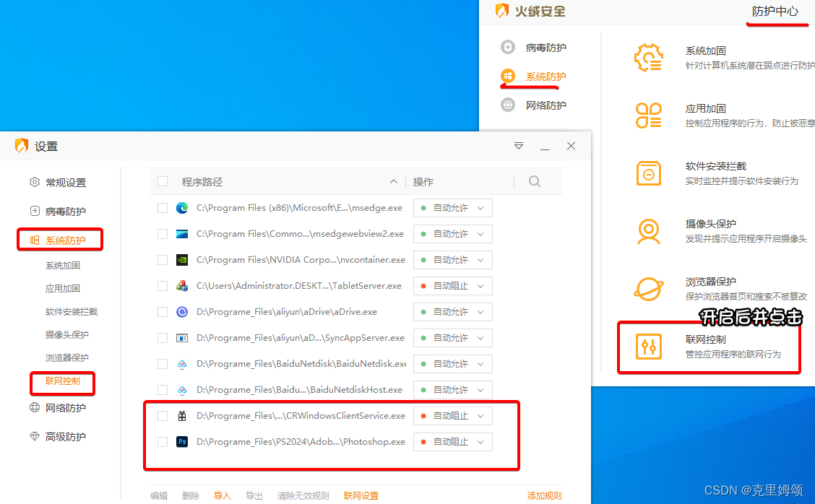Click the aDrive.exe program icon
The image size is (815, 504).
pyautogui.click(x=182, y=312)
